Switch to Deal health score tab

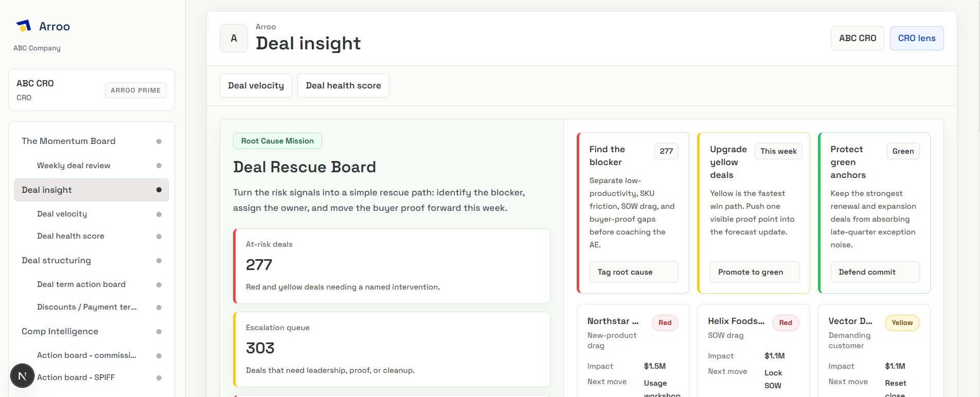tap(343, 86)
